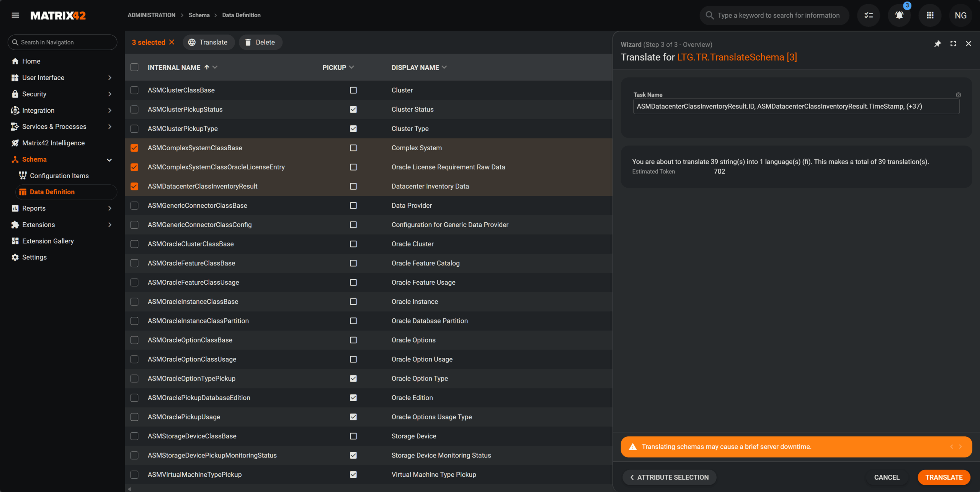Open Home in navigation
Image resolution: width=980 pixels, height=492 pixels.
pos(62,61)
